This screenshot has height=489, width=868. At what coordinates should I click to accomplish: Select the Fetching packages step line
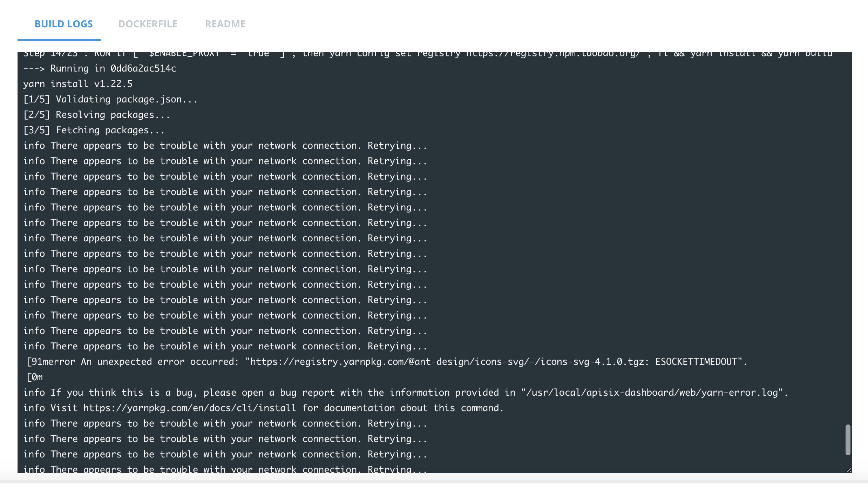point(94,130)
